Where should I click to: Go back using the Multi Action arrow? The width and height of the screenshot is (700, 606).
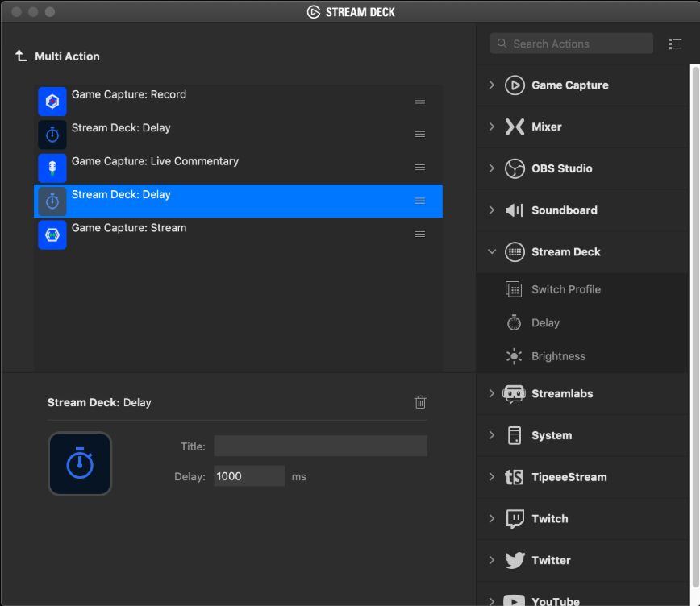tap(21, 56)
